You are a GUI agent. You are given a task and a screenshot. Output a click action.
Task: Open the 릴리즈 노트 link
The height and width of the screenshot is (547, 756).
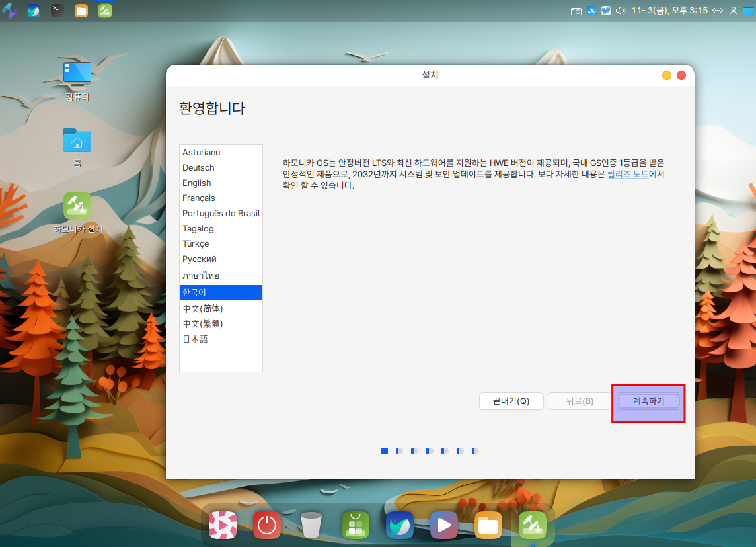click(x=628, y=174)
